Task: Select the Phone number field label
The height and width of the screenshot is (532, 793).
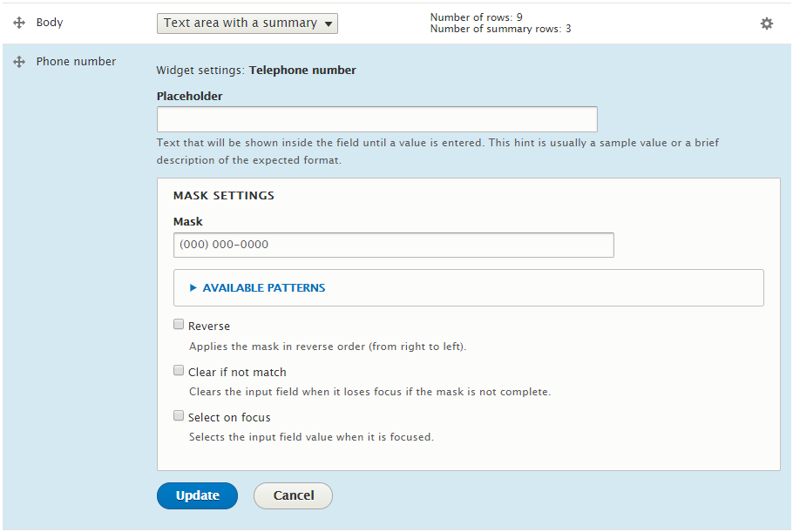Action: [76, 62]
